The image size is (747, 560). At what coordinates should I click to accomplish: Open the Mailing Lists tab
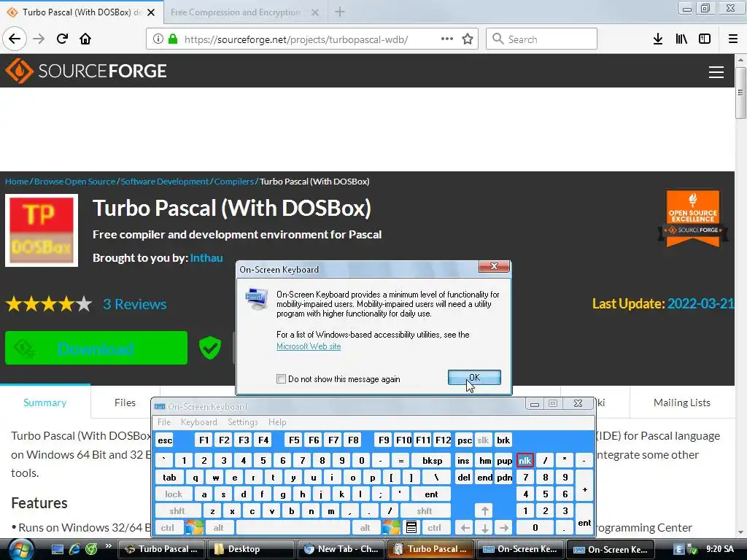[x=682, y=402]
